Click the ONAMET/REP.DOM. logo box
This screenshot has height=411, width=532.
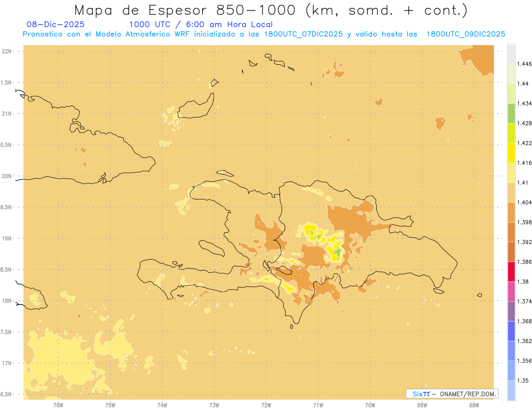(452, 394)
